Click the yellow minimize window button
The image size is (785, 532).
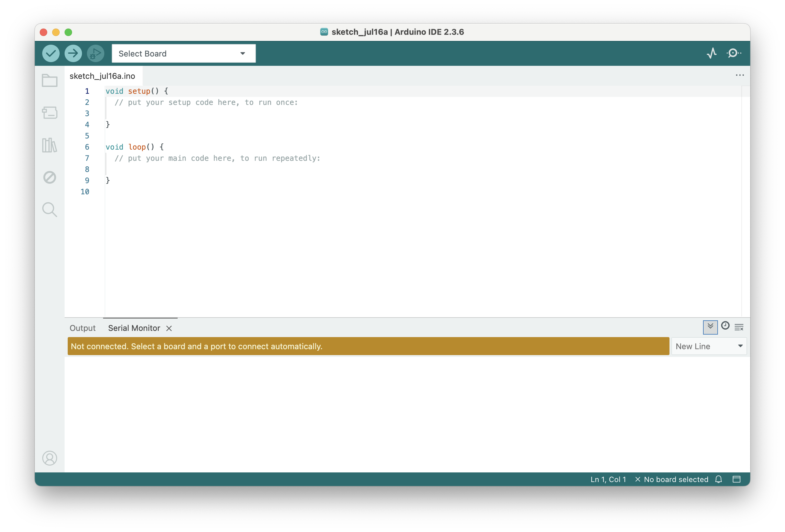click(x=56, y=32)
